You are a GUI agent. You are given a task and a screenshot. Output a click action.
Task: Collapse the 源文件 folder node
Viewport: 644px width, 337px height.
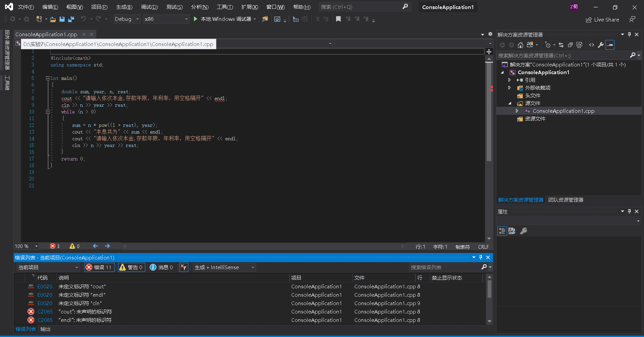tap(509, 103)
